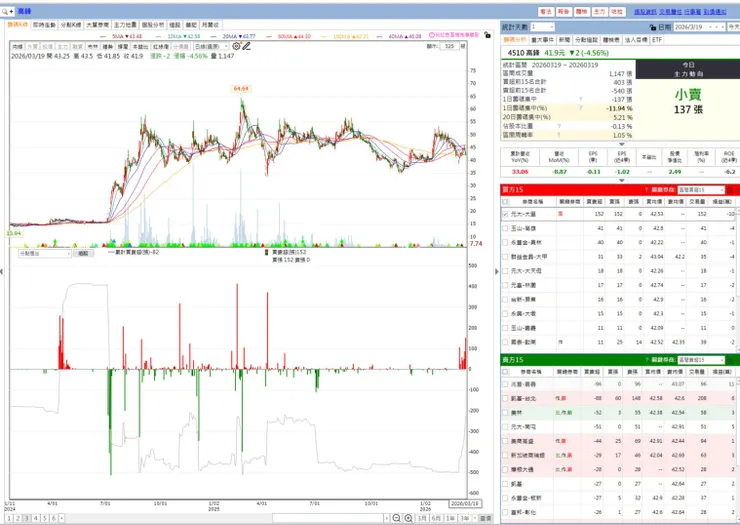This screenshot has width=740, height=525.
Task: Tick checkbox for 凱基-台北 row
Action: pyautogui.click(x=506, y=398)
